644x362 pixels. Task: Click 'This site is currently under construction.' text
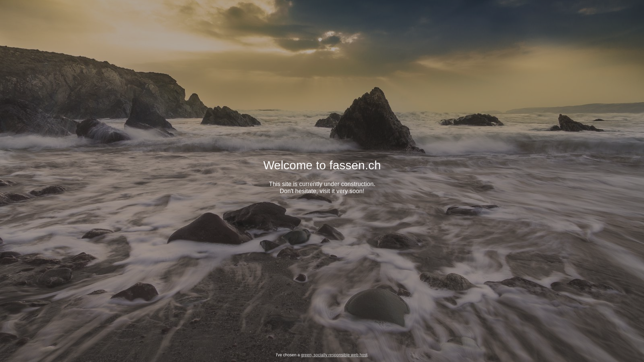pos(322,184)
